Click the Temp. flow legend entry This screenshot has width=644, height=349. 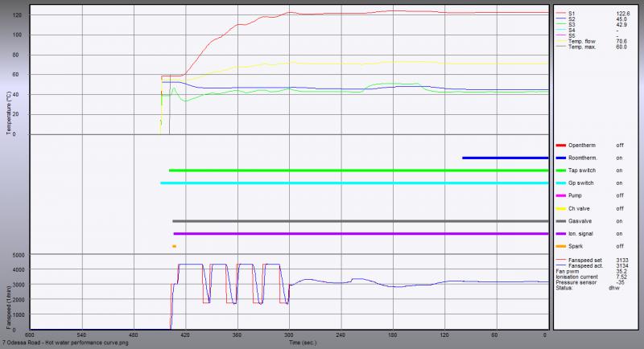coord(581,43)
